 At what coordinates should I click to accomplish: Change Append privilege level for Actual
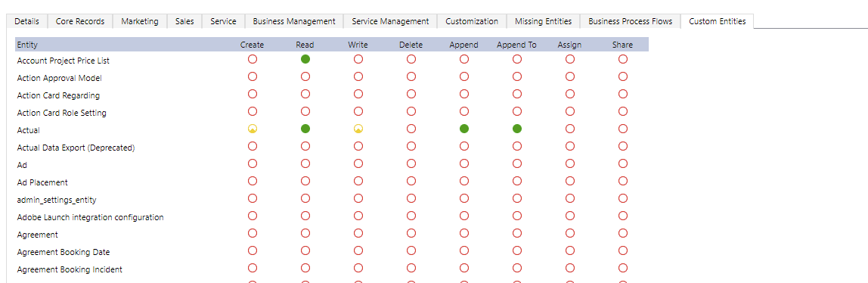(464, 129)
